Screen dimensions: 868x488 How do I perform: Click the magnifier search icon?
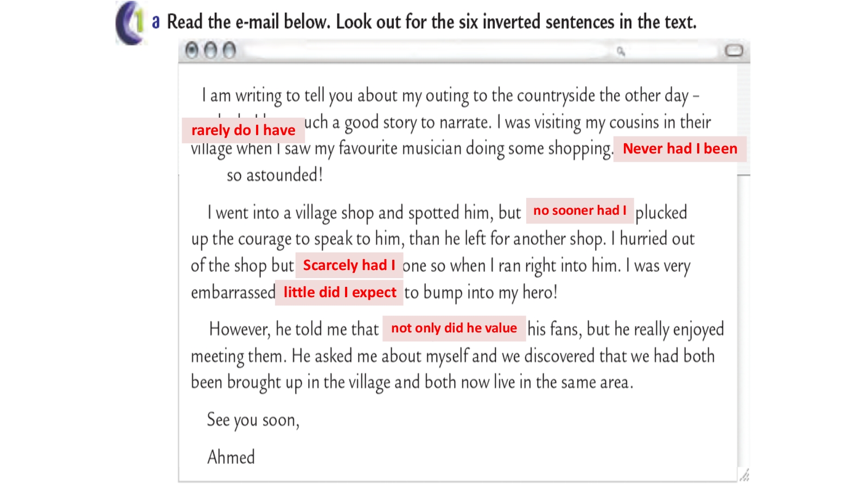(x=621, y=52)
